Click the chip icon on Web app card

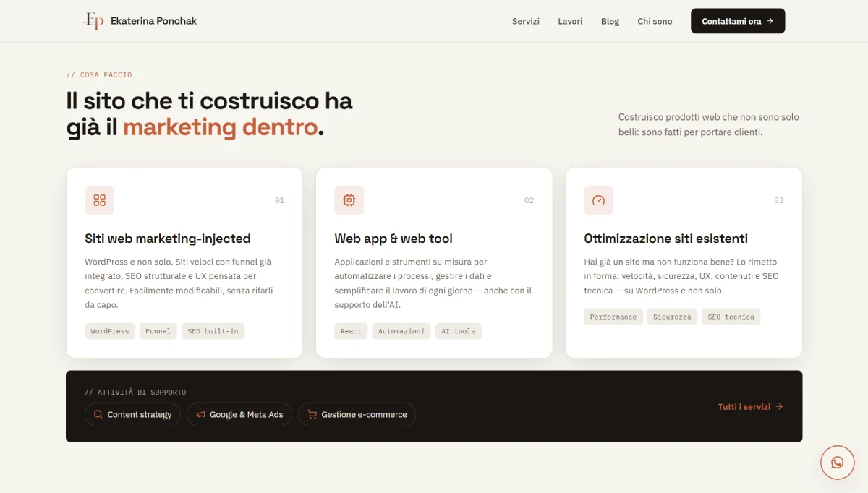pyautogui.click(x=349, y=200)
